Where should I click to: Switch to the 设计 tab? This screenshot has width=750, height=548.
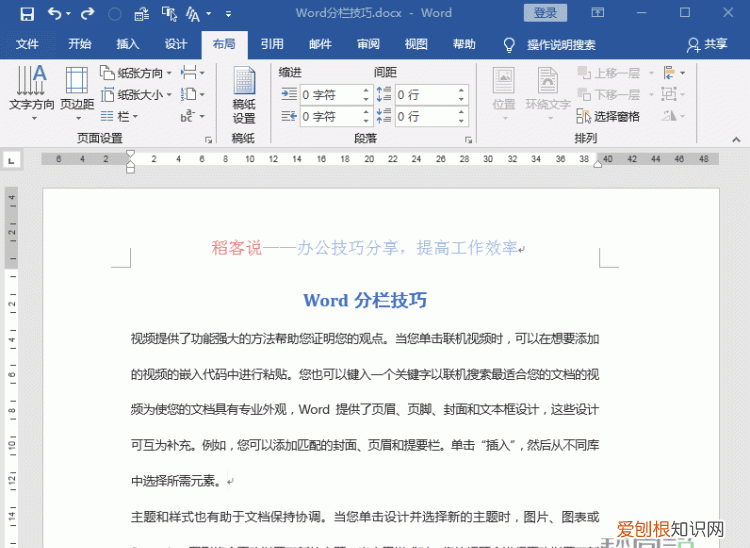click(176, 44)
